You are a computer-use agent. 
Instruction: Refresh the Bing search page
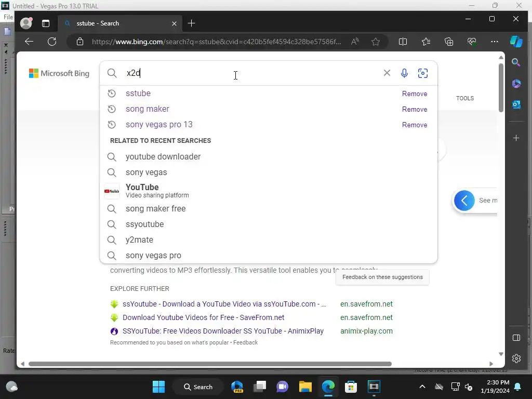[x=52, y=42]
